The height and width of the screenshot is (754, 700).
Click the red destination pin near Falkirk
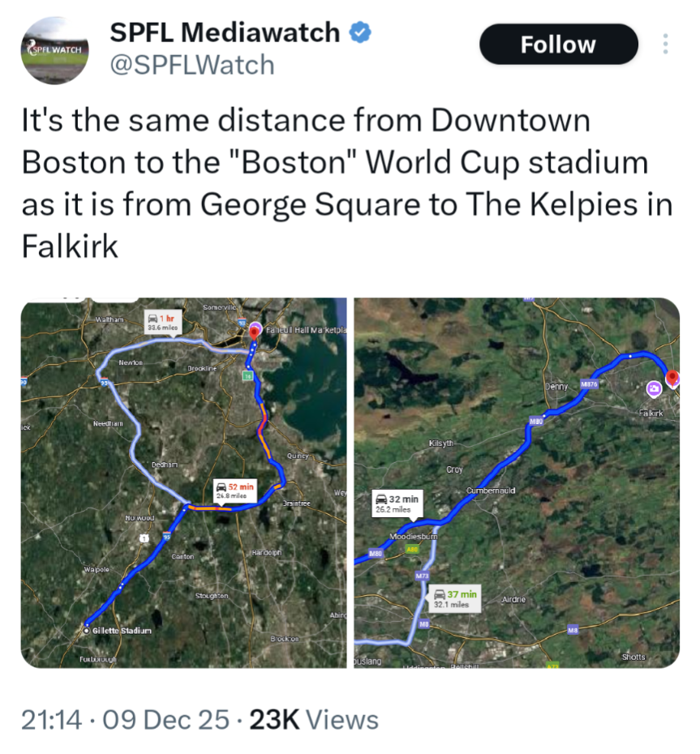(672, 377)
